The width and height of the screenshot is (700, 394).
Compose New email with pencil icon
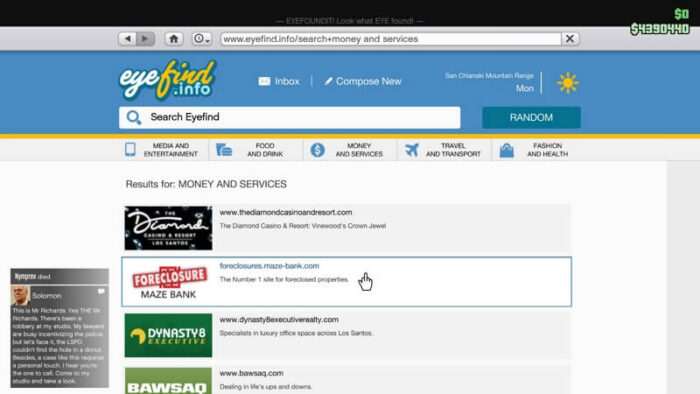coord(363,81)
